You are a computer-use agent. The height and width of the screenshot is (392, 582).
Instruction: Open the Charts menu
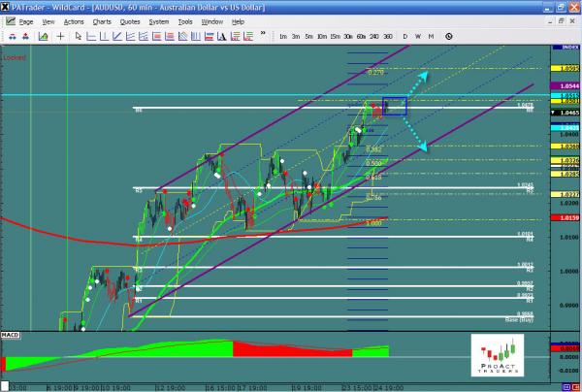tap(101, 20)
